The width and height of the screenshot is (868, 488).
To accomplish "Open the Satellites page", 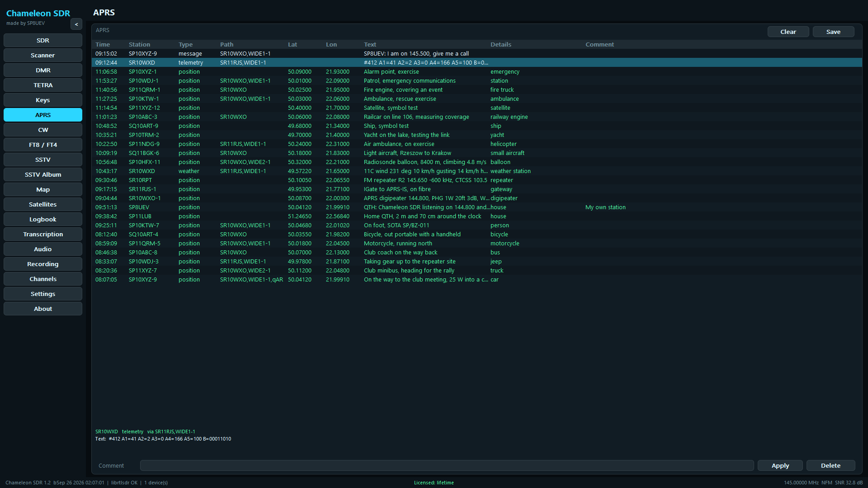I will click(43, 204).
